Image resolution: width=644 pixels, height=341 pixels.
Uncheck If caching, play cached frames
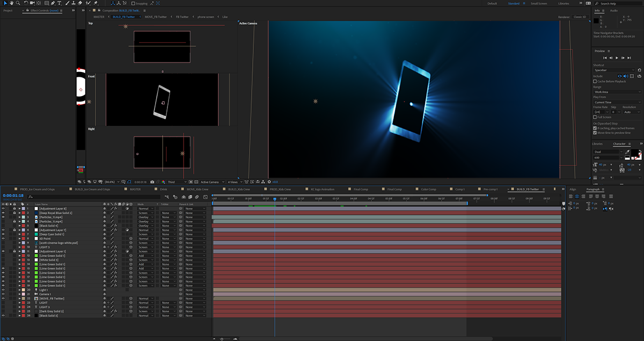(x=595, y=128)
